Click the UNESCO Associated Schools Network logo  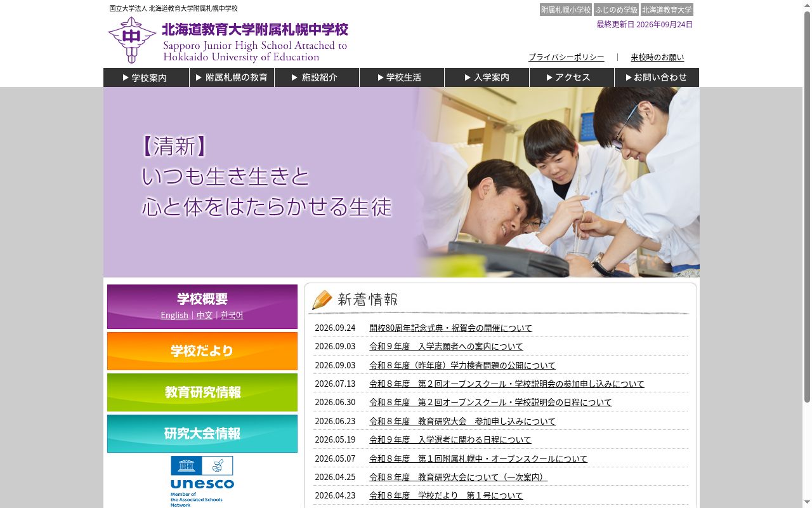point(202,481)
